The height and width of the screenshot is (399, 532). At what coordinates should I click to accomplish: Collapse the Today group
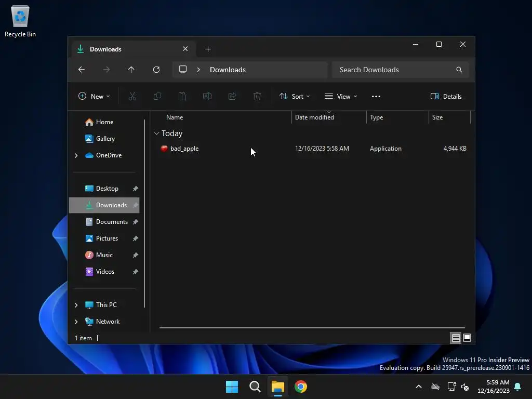pos(156,134)
